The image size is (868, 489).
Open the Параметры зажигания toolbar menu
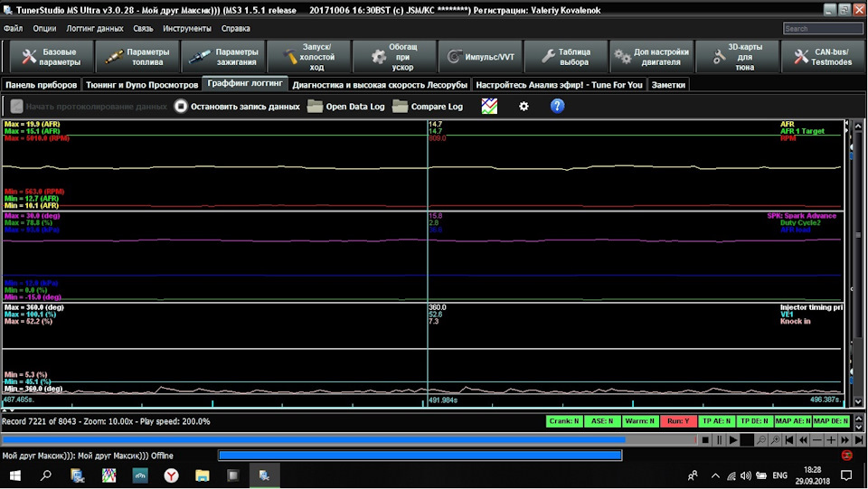click(223, 57)
